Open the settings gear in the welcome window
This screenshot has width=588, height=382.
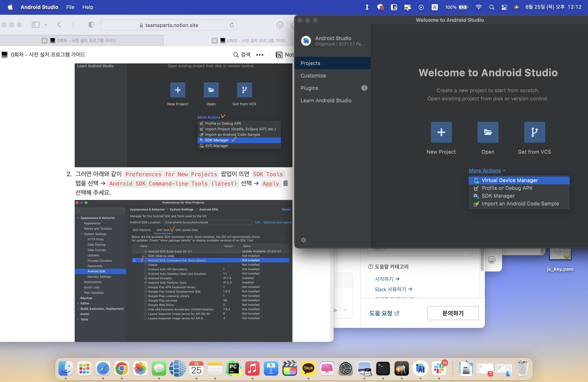304,240
